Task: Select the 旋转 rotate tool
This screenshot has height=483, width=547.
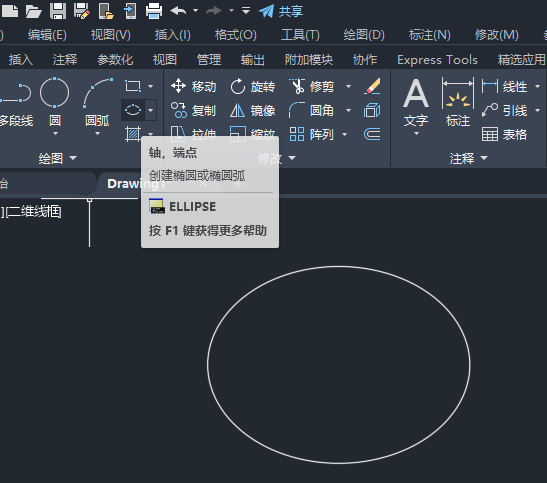Action: 253,86
